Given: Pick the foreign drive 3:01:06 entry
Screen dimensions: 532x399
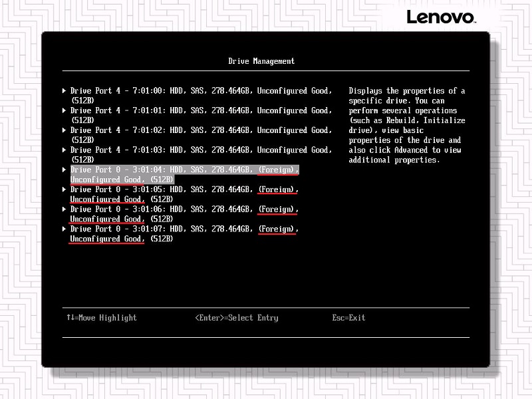Looking at the screenshot, I should click(184, 209).
